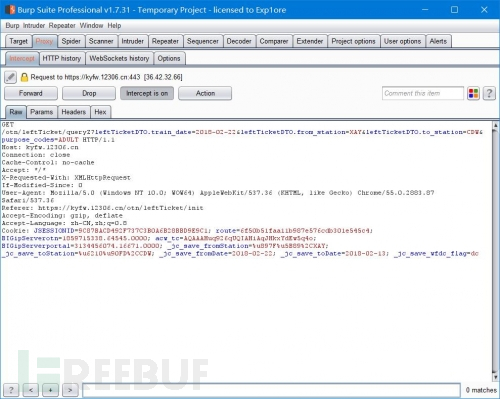Screen dimensions: 500x399
Task: Click the Comment this item field
Action: point(423,93)
